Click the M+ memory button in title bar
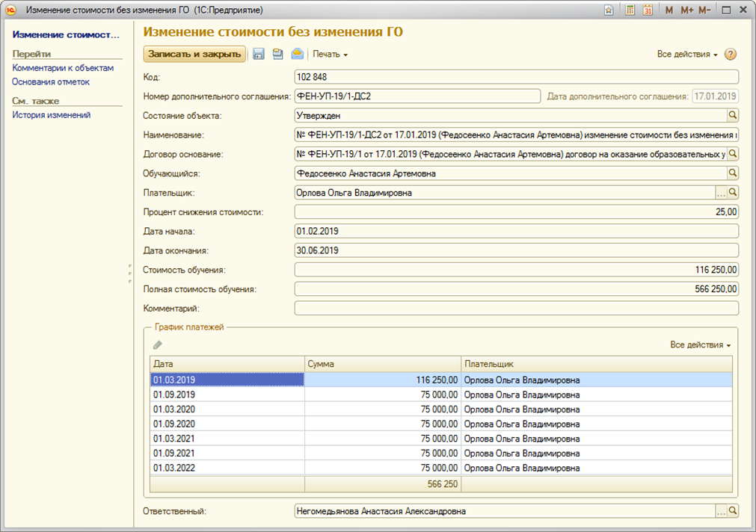The width and height of the screenshot is (756, 532). [x=687, y=10]
